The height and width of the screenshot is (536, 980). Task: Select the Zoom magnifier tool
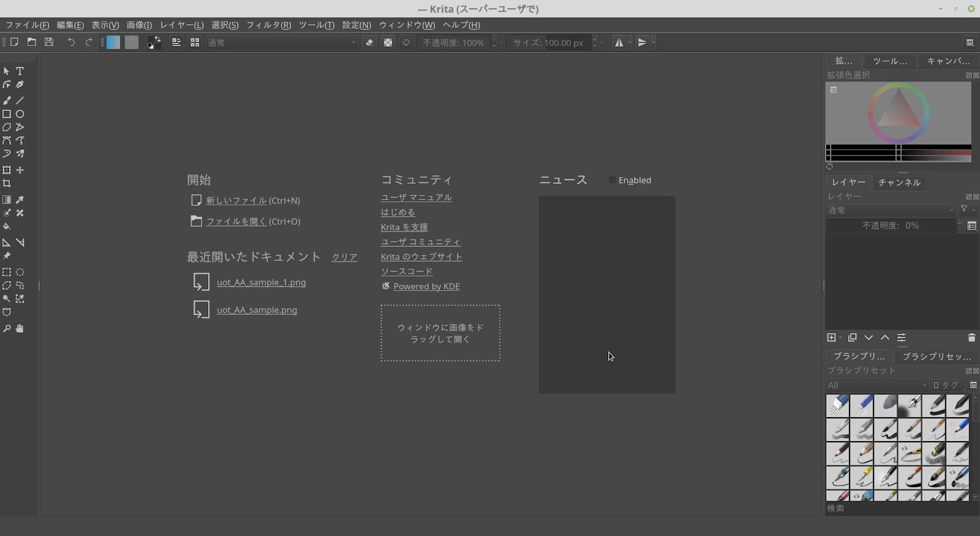pyautogui.click(x=7, y=329)
